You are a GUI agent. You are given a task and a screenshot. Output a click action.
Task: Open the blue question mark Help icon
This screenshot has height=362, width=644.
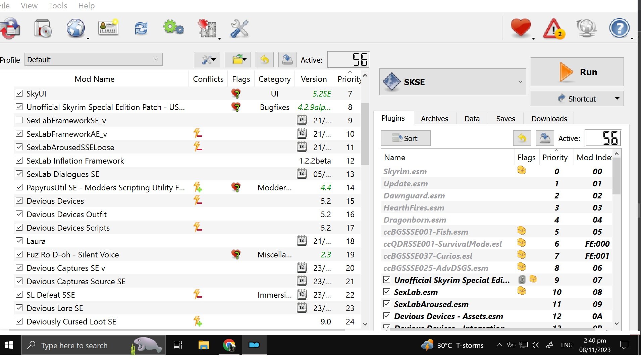pyautogui.click(x=619, y=28)
